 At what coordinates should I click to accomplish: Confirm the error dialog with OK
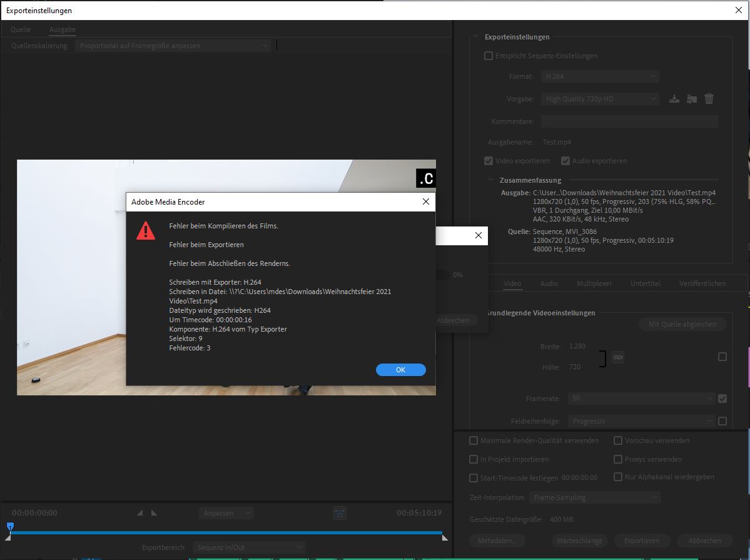point(400,369)
